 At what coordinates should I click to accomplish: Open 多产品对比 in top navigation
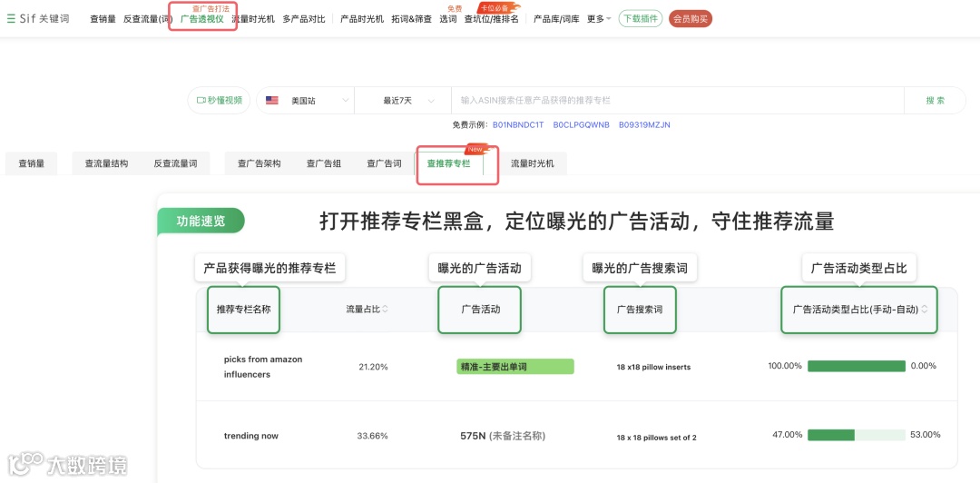[x=304, y=19]
